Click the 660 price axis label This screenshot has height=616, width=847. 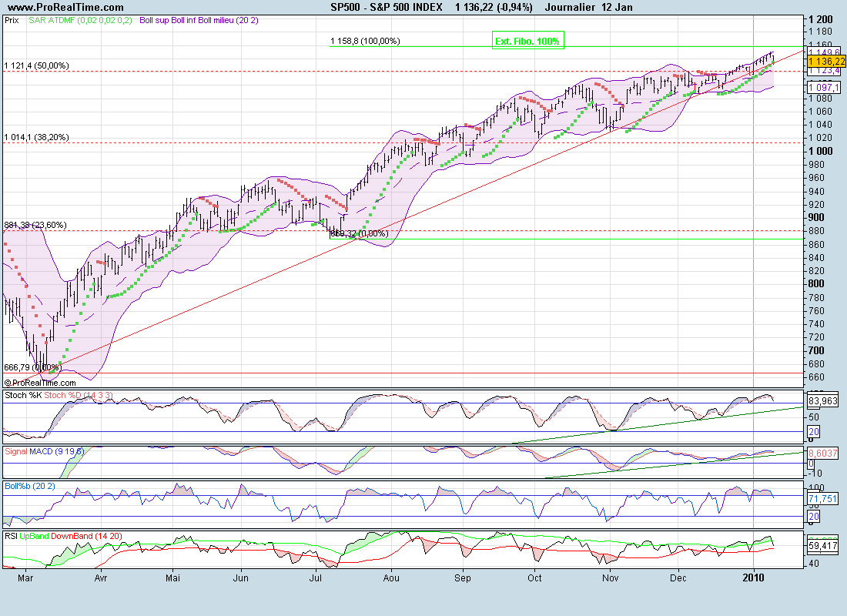click(816, 377)
